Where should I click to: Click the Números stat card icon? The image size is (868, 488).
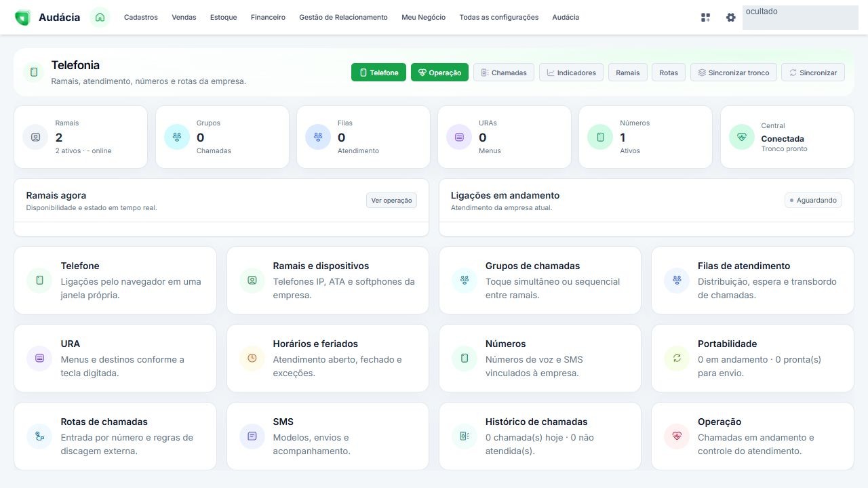(600, 137)
